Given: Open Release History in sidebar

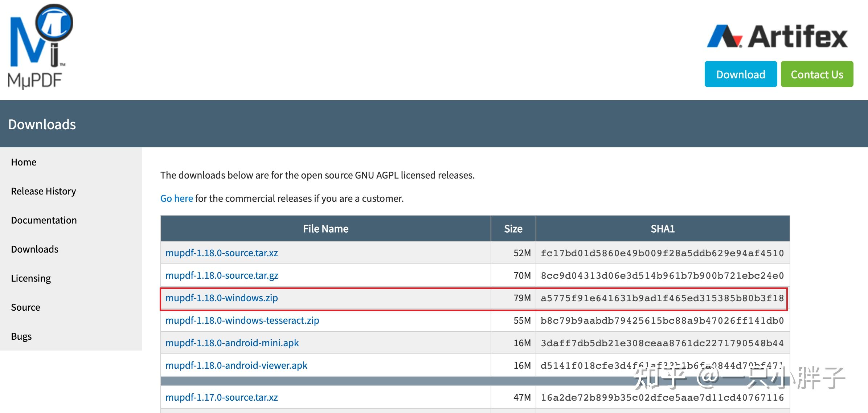Looking at the screenshot, I should click(43, 191).
